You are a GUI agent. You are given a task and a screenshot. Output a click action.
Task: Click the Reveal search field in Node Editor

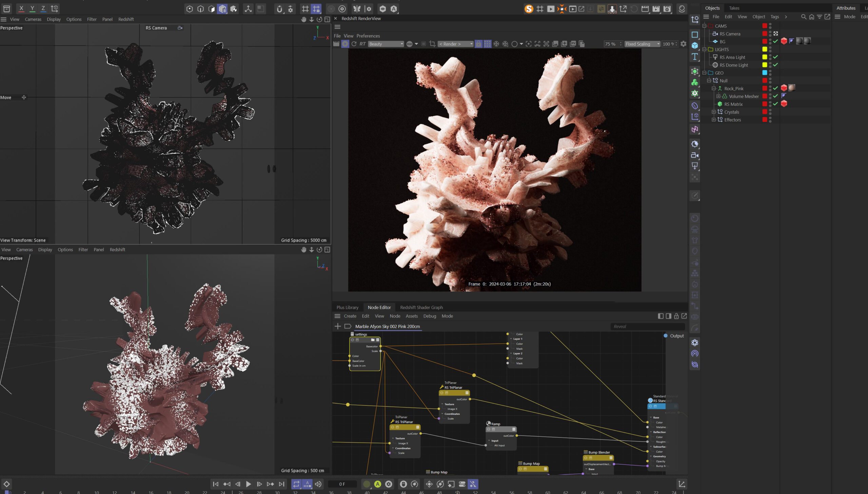point(647,326)
